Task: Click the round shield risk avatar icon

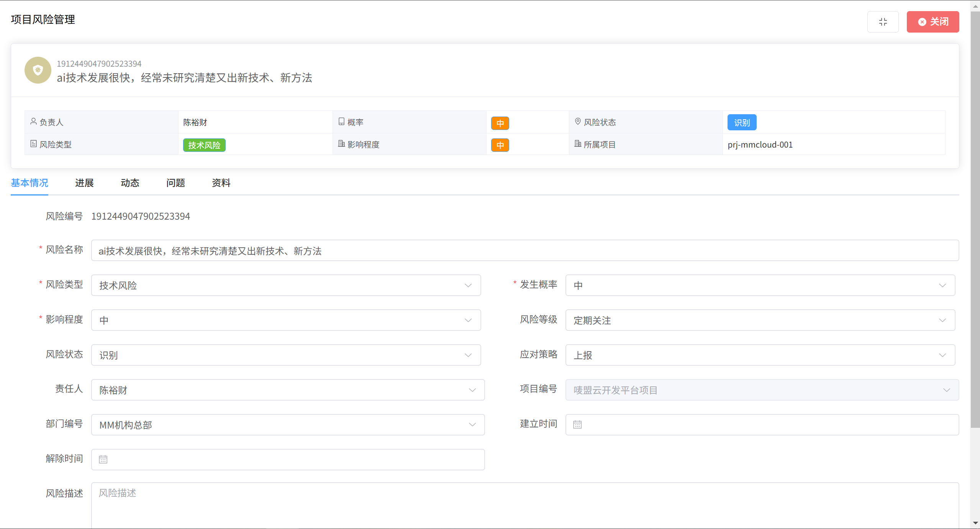Action: [38, 70]
